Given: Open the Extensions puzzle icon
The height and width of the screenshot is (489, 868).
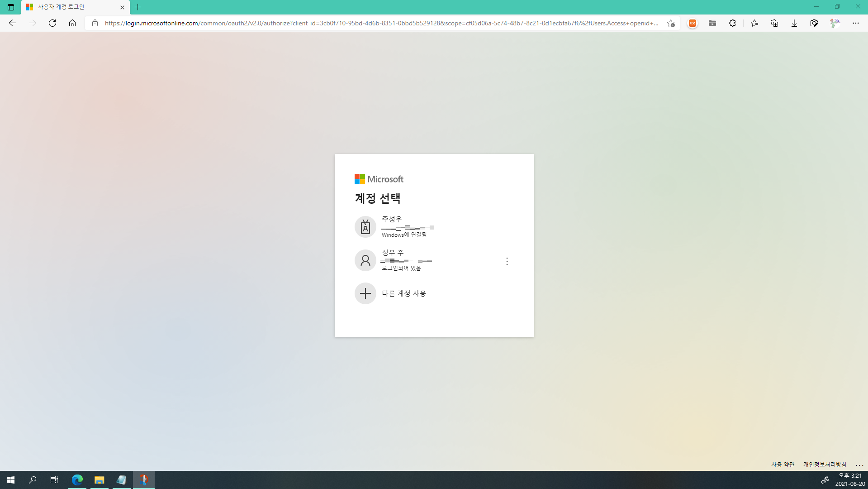Looking at the screenshot, I should (732, 23).
